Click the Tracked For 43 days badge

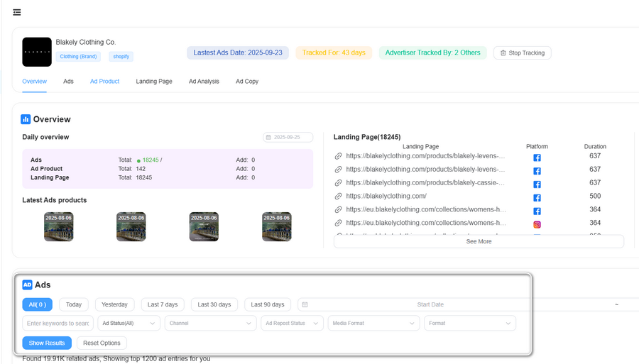point(334,53)
